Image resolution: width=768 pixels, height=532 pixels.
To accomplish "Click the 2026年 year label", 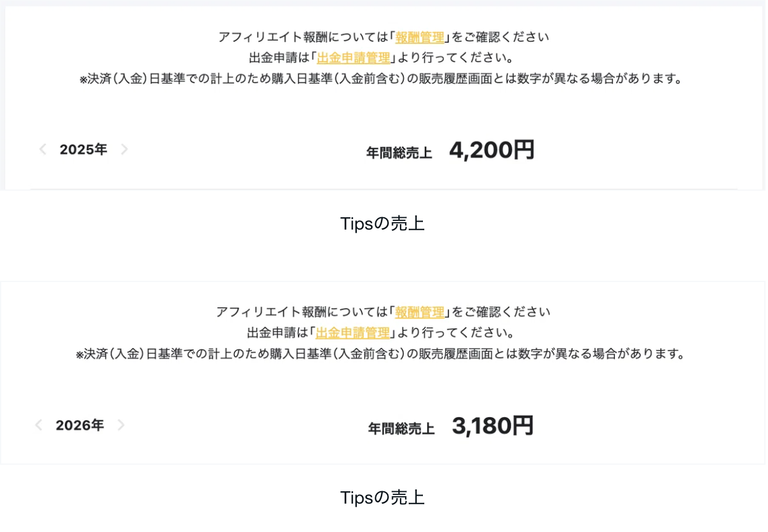I will pos(80,425).
